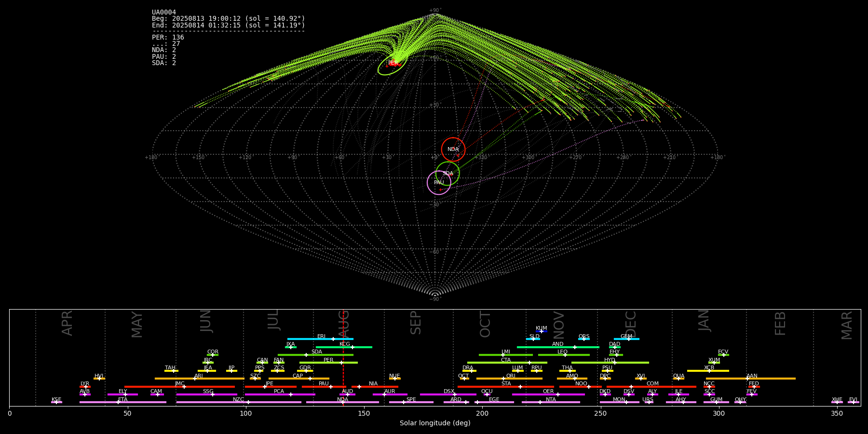Select the QUA shower bar
Viewport: 868px width, 434px height.
678,379
